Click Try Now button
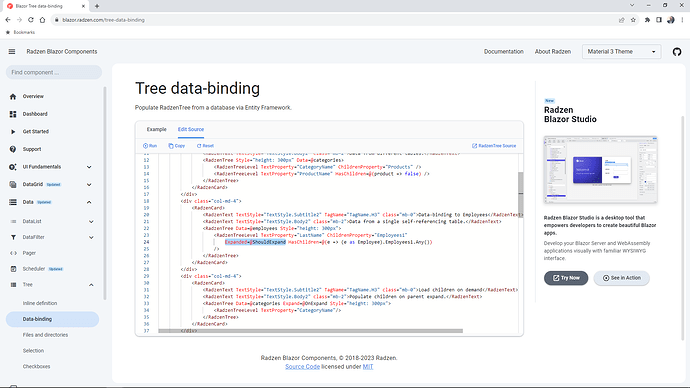Image resolution: width=690 pixels, height=388 pixels. click(x=566, y=278)
